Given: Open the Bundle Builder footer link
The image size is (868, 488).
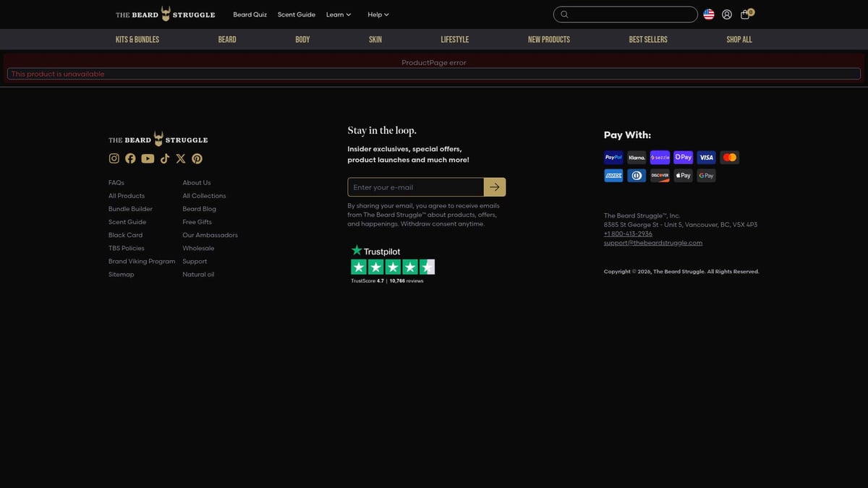Looking at the screenshot, I should [x=130, y=209].
